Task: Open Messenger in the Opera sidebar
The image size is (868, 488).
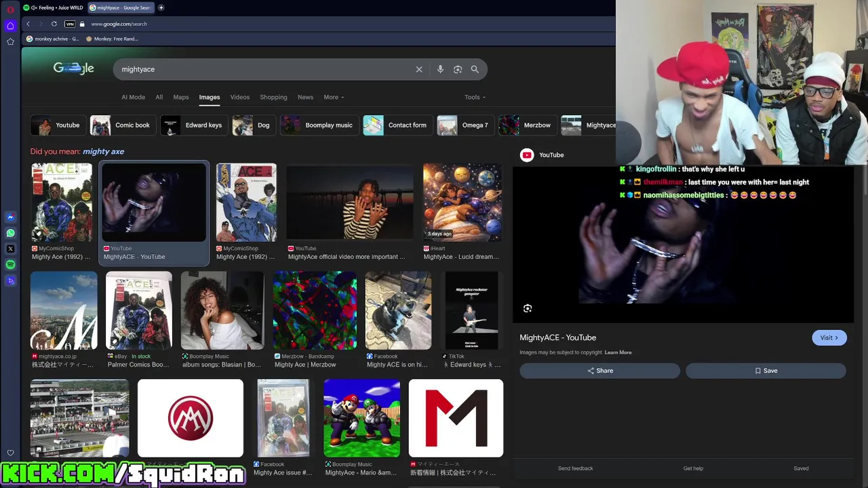Action: [10, 217]
